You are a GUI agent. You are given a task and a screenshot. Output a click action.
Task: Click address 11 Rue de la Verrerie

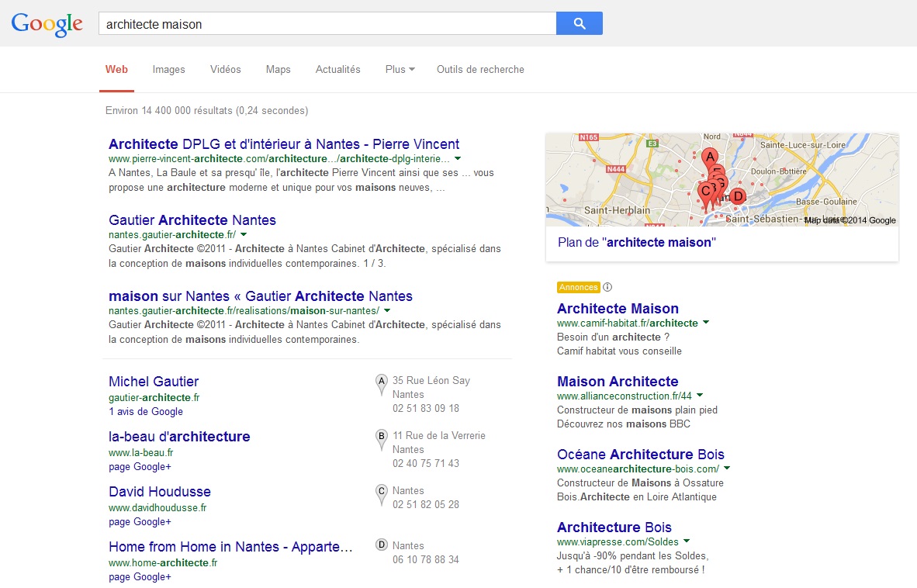[x=438, y=435]
